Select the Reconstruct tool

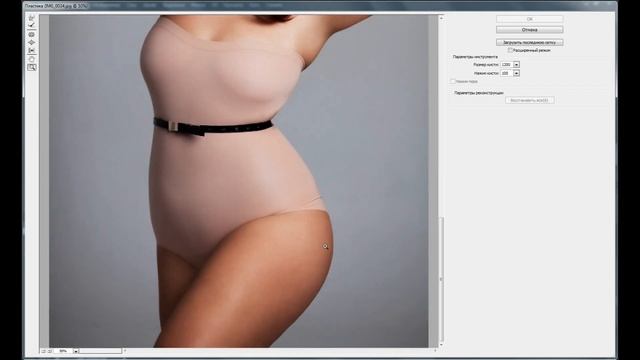click(31, 25)
